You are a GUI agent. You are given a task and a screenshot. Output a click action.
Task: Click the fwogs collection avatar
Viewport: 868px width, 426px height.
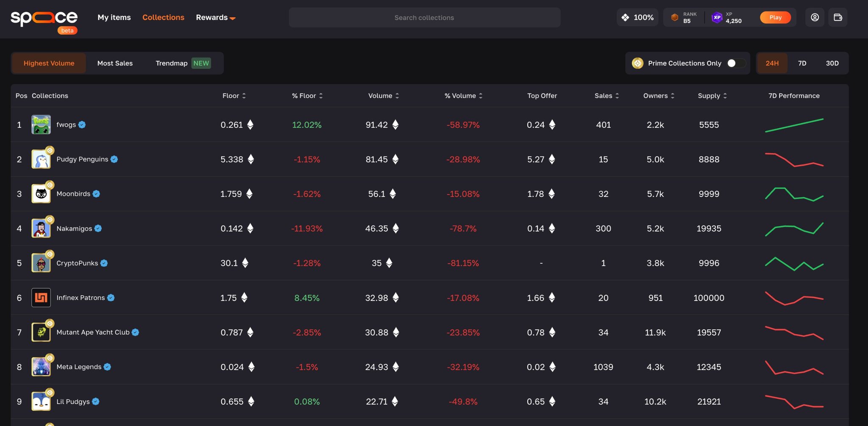click(41, 124)
